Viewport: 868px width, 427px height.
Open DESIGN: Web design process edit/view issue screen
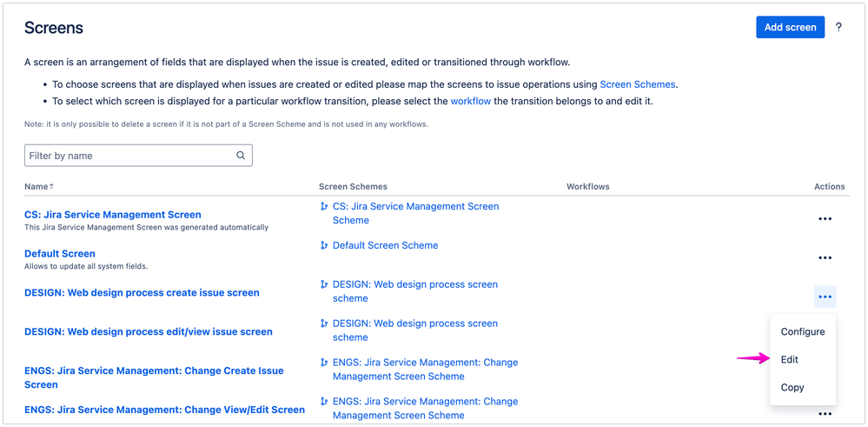[x=149, y=331]
